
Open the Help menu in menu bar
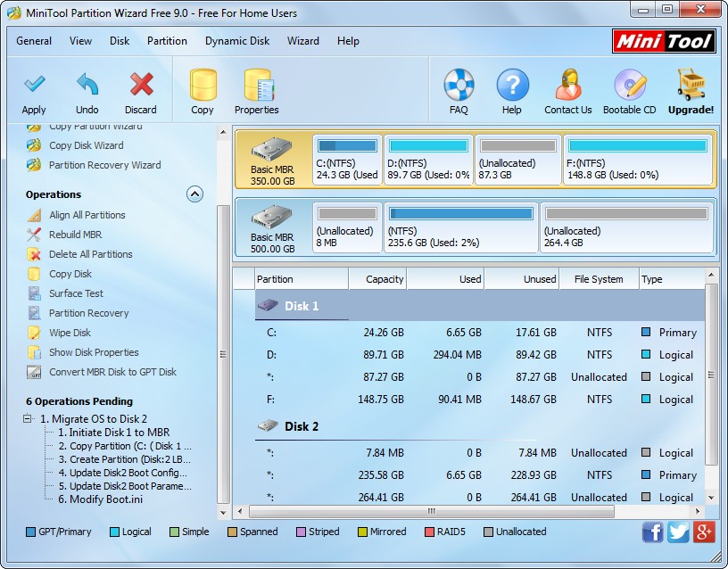(x=348, y=41)
